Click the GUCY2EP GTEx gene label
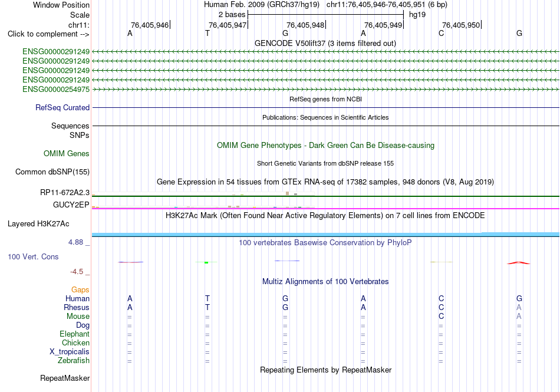Screen dimensions: 560x392 71,205
